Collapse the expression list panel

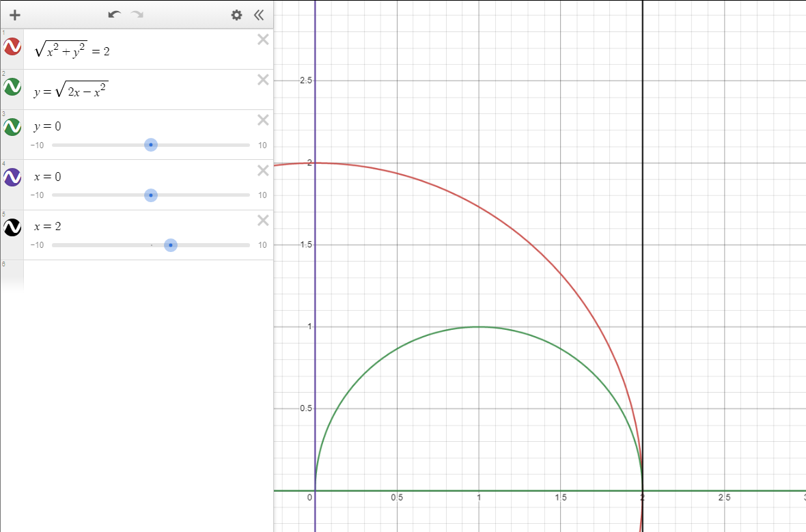pyautogui.click(x=259, y=15)
